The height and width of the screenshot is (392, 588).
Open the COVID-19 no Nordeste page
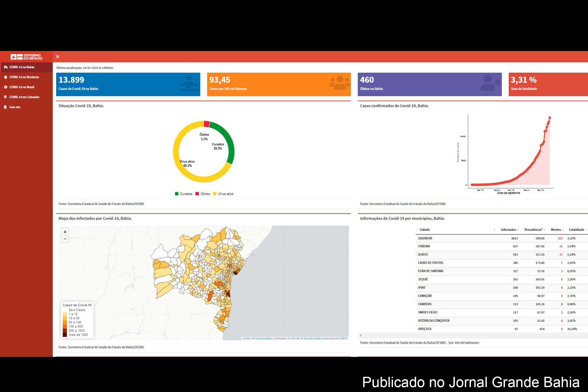(24, 77)
